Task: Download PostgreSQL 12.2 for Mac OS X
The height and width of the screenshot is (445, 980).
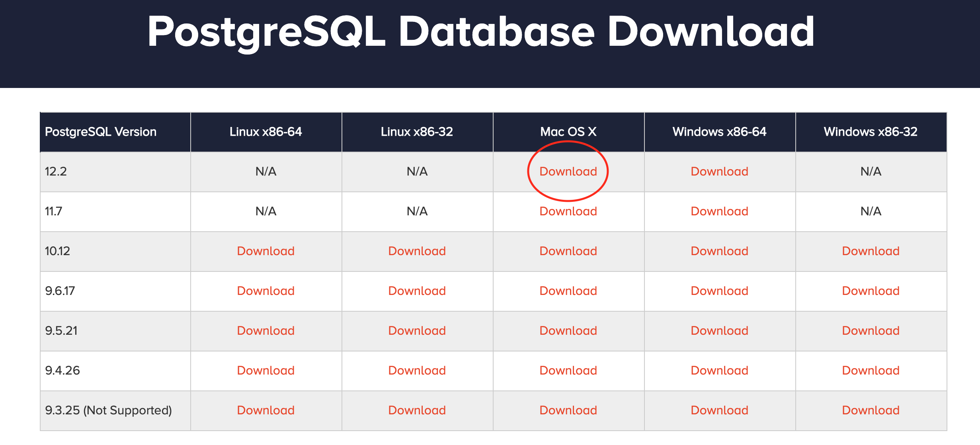Action: coord(568,172)
